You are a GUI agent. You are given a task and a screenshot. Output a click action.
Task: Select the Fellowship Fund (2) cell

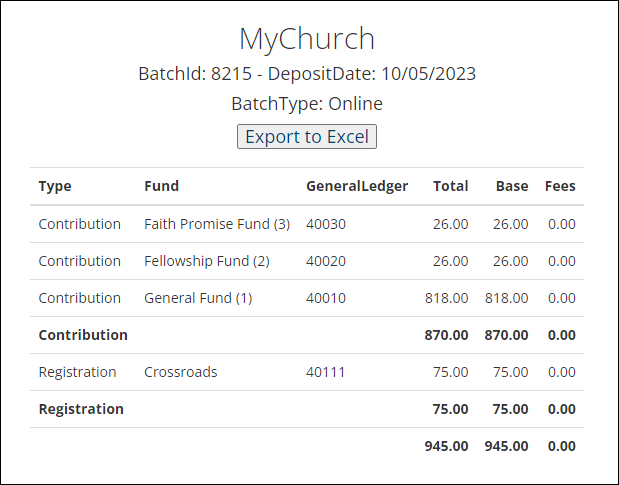pos(207,261)
